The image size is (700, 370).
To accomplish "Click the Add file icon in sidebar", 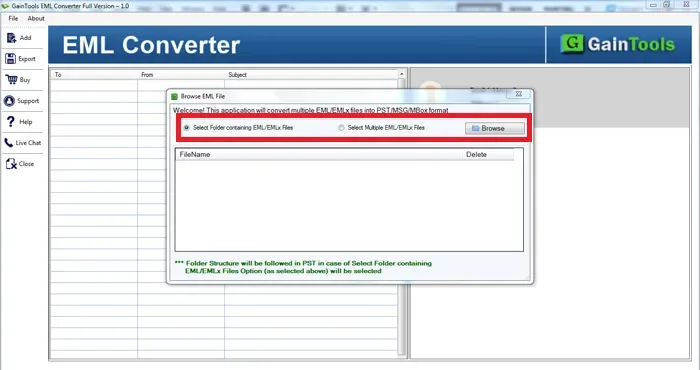I will coord(11,38).
